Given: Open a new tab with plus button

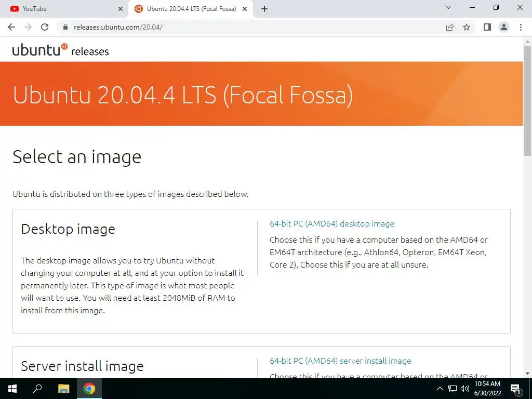Looking at the screenshot, I should tap(264, 9).
